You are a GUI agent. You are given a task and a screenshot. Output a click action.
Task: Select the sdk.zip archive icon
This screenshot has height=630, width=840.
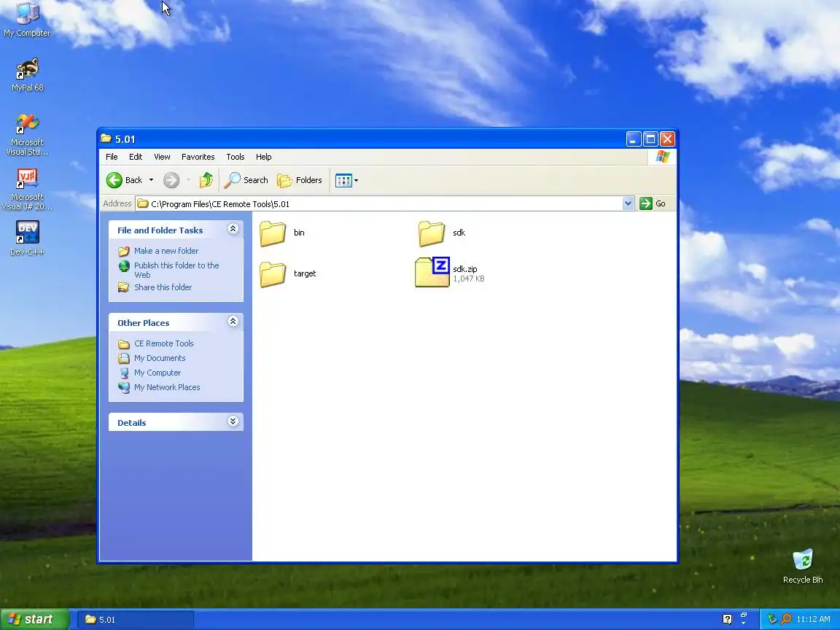click(x=432, y=272)
